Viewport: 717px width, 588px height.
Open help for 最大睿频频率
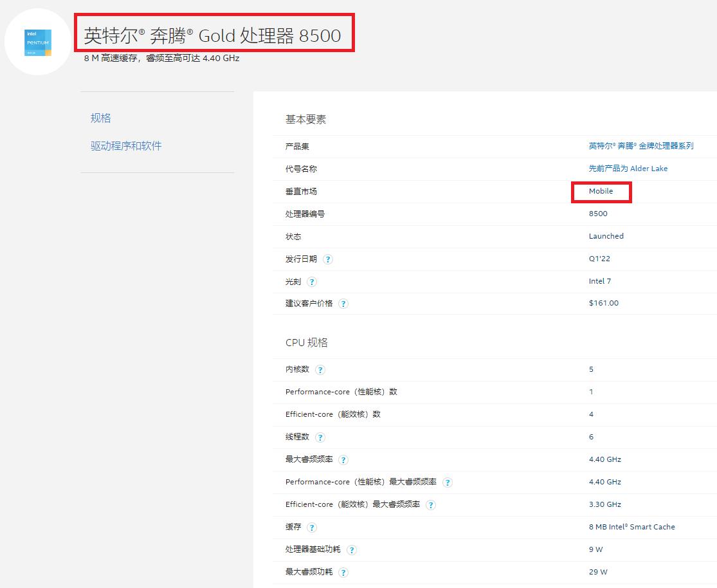tap(343, 460)
